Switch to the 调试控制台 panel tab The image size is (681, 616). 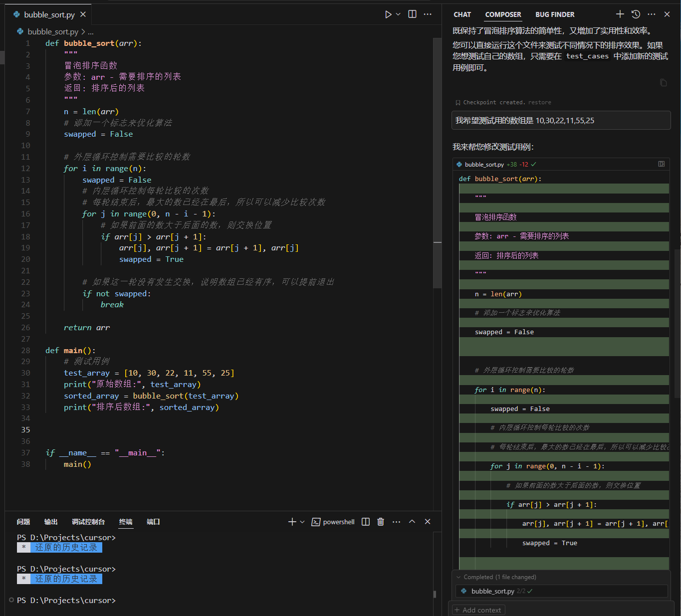click(88, 522)
